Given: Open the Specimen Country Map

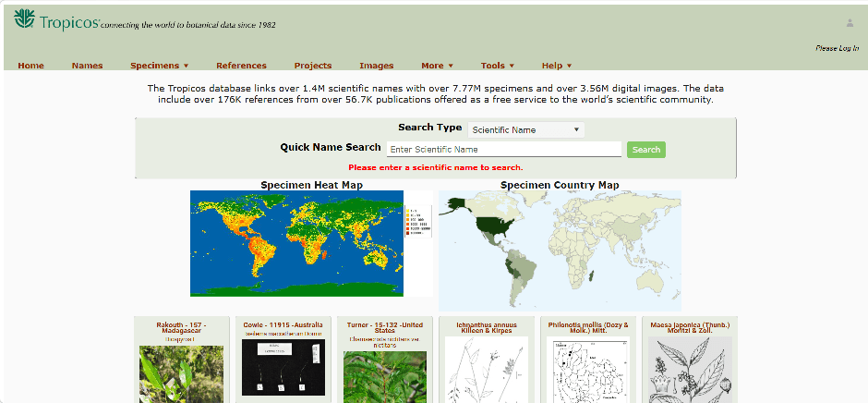Looking at the screenshot, I should (560, 250).
